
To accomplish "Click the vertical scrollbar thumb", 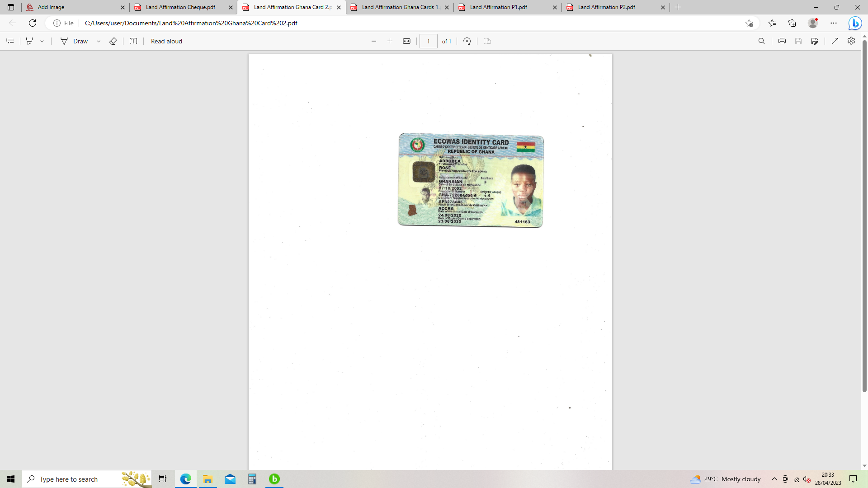I will 864,216.
